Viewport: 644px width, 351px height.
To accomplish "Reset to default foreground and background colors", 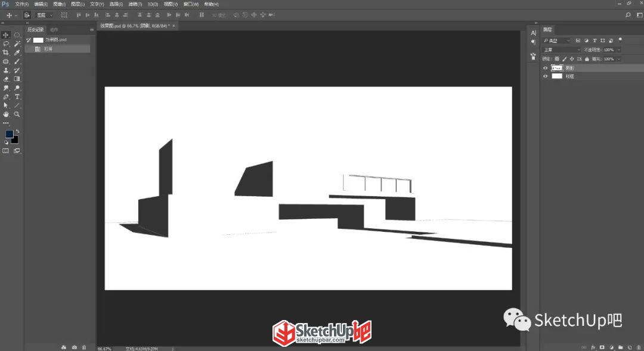I will pyautogui.click(x=6, y=143).
